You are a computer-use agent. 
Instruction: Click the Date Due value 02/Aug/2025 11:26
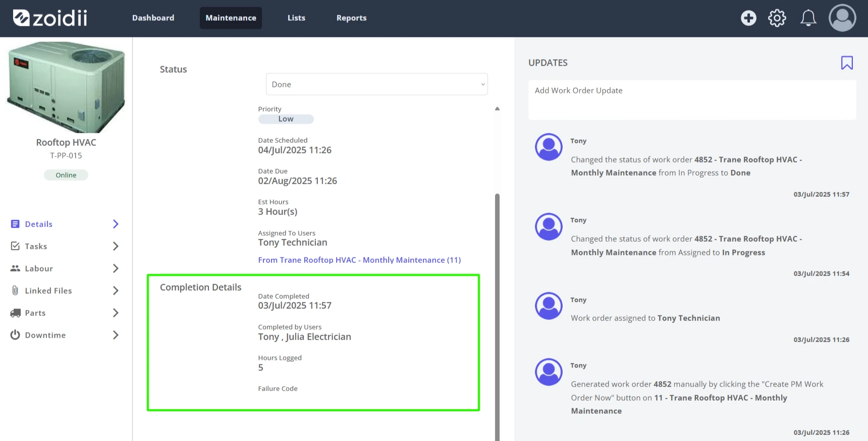pos(298,181)
